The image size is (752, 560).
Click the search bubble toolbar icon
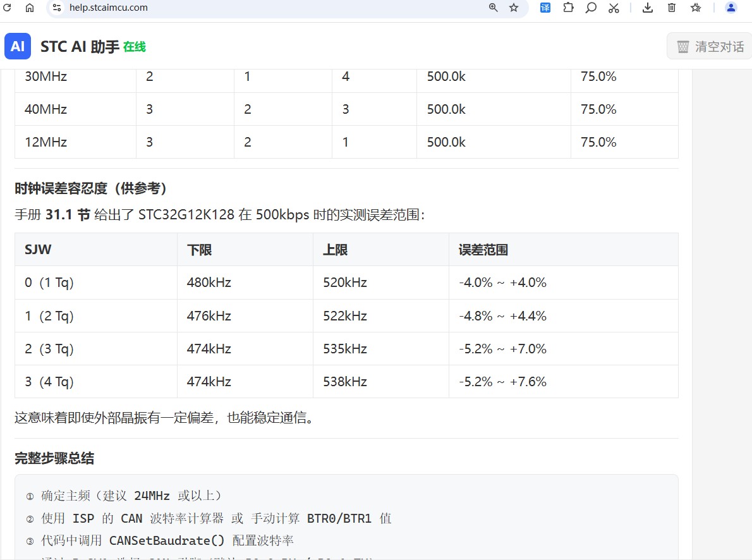tap(591, 8)
